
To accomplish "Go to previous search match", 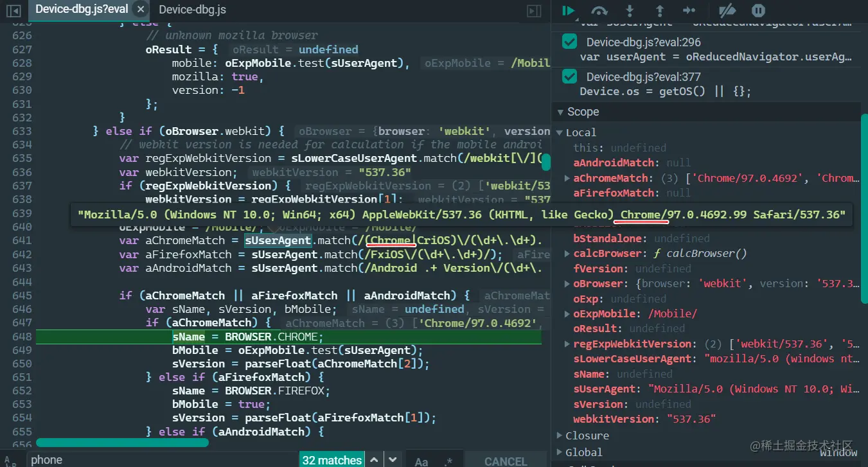I will click(x=374, y=460).
